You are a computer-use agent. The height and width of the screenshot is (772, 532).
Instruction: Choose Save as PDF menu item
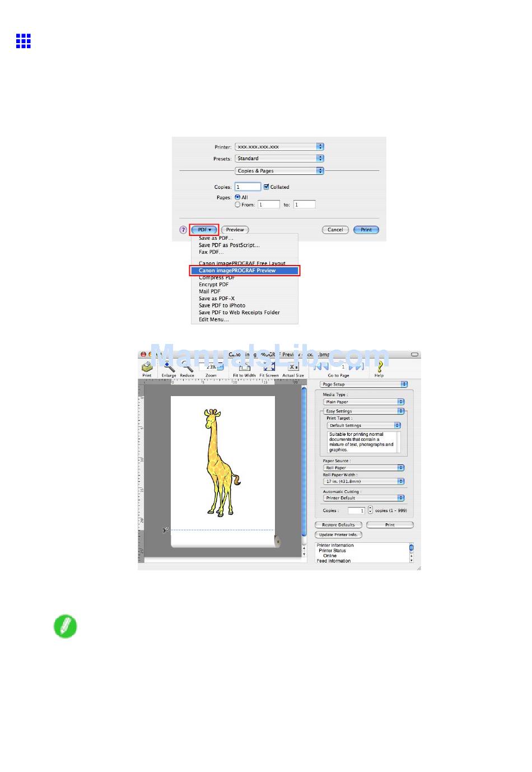click(x=216, y=238)
